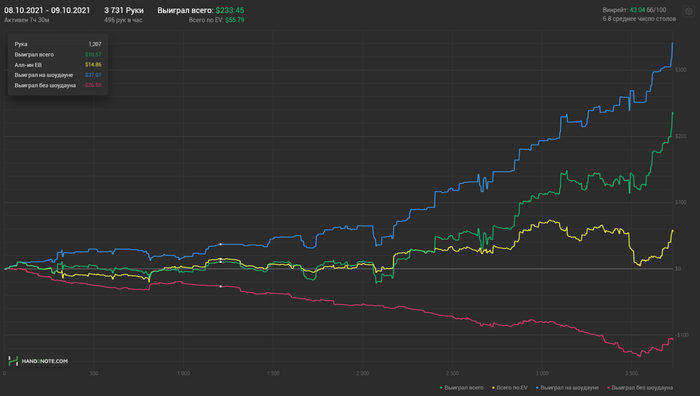
Task: Click the '$300' y-axis label
Action: 681,70
